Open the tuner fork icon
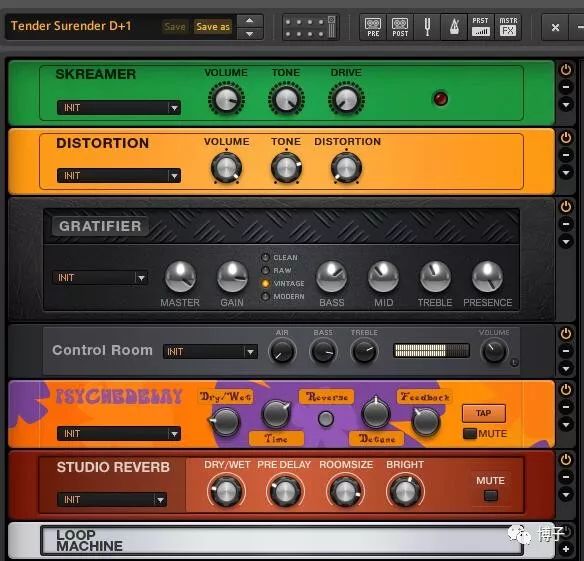Viewport: 584px width, 561px height. 427,27
